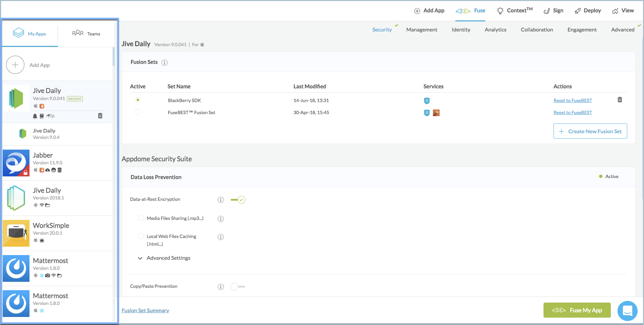Click the Active status indicator in Data Loss Prevention
Image resolution: width=644 pixels, height=325 pixels.
coord(609,176)
